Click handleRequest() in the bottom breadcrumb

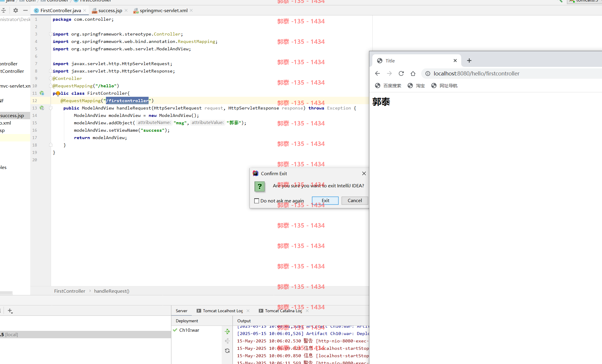tap(112, 291)
